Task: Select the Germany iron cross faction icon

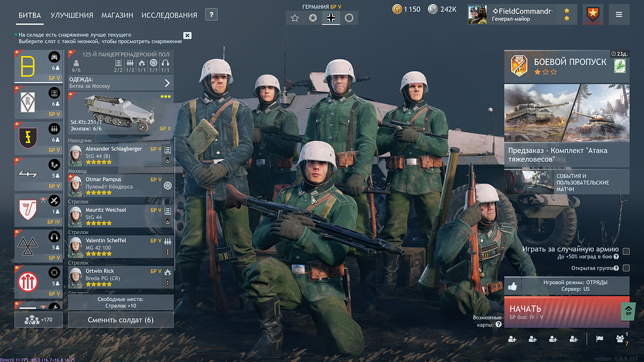Action: tap(331, 18)
